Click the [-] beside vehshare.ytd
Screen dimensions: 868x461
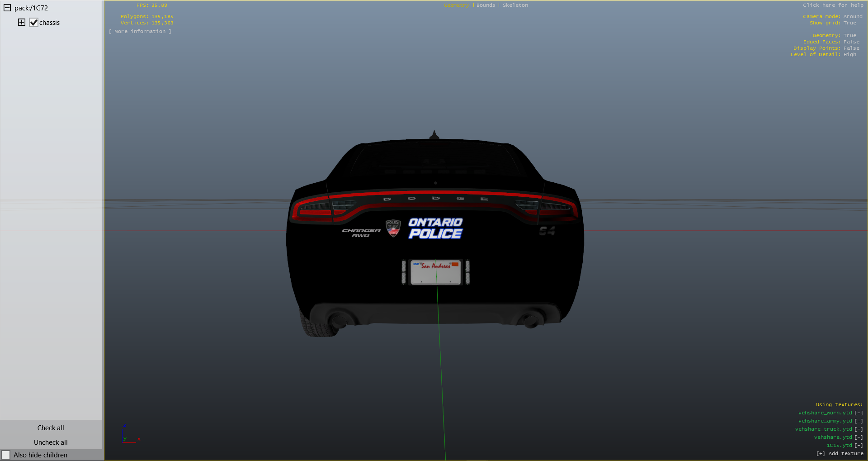pos(859,437)
